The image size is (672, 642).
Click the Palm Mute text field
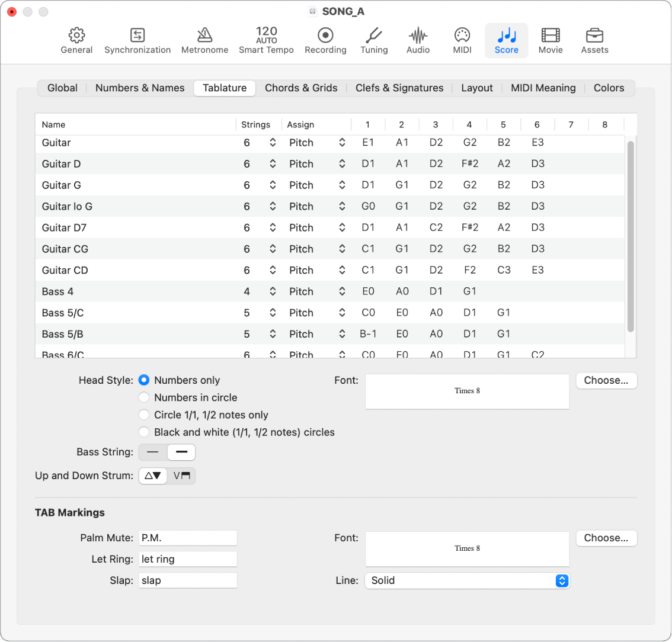point(188,538)
